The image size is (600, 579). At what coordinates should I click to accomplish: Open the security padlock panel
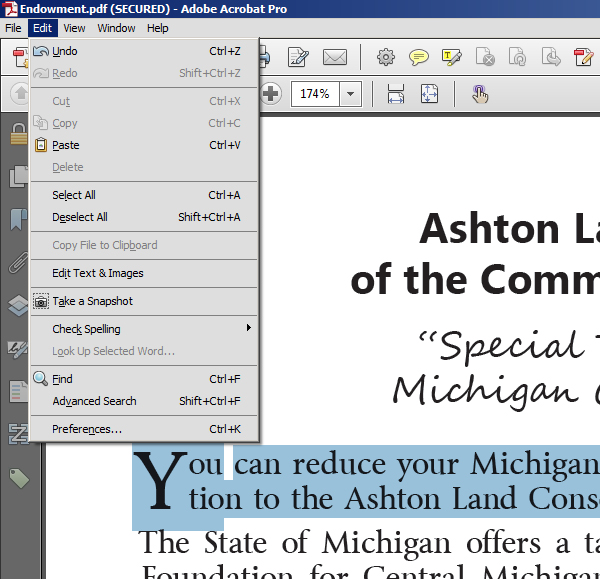18,134
